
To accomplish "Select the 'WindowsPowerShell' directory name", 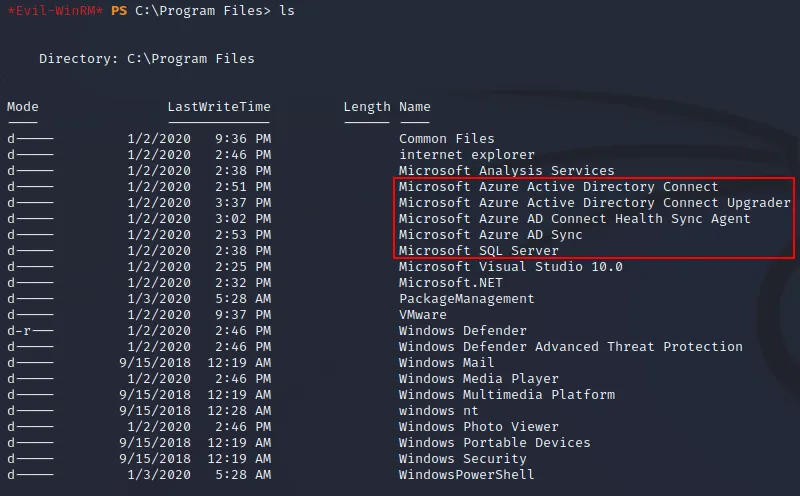I will tap(466, 475).
